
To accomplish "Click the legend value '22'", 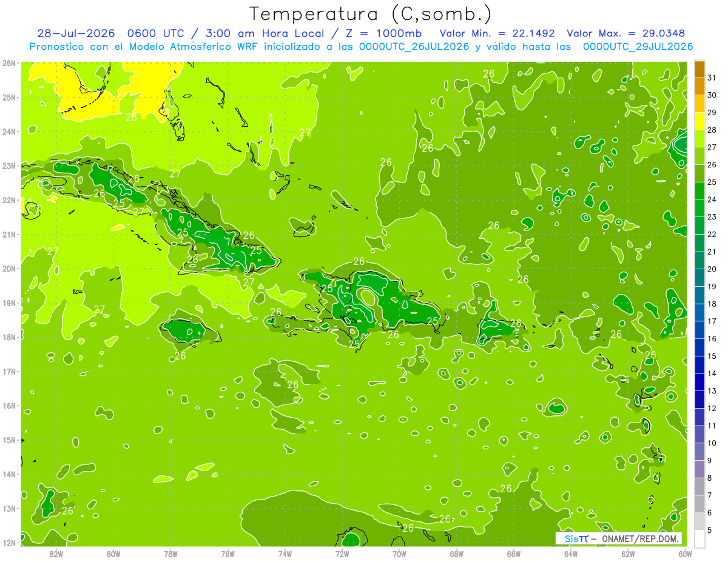I will click(x=712, y=235).
